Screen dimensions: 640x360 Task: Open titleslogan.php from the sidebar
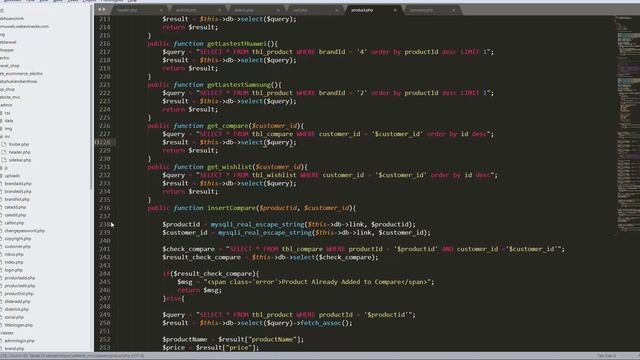(x=18, y=325)
